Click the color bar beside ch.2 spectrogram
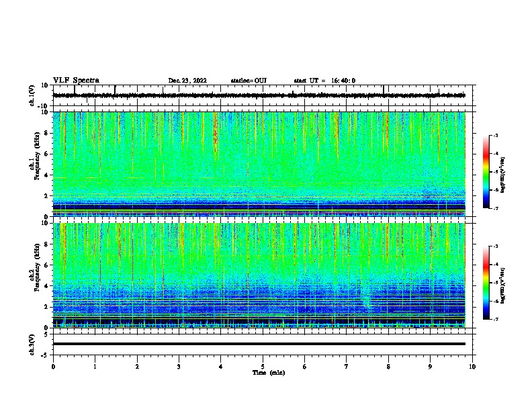Image resolution: width=532 pixels, height=411 pixels. click(486, 283)
